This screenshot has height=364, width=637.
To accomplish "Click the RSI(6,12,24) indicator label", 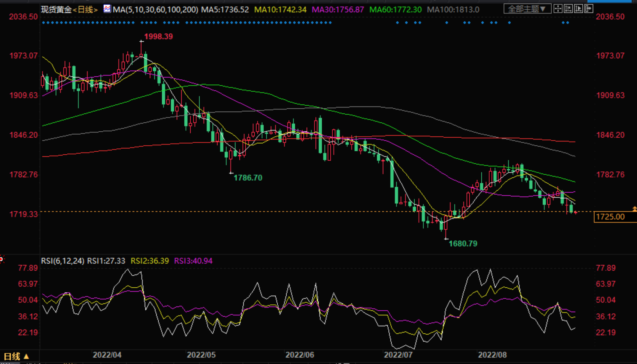I will click(x=62, y=261).
